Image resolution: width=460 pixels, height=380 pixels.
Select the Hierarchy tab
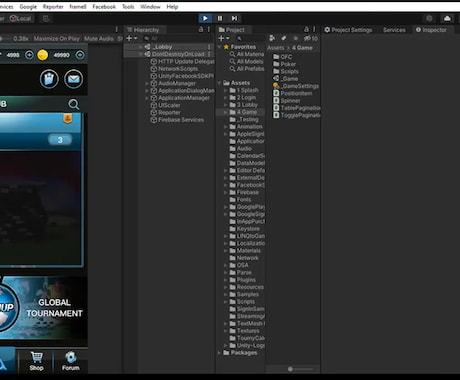(x=143, y=30)
